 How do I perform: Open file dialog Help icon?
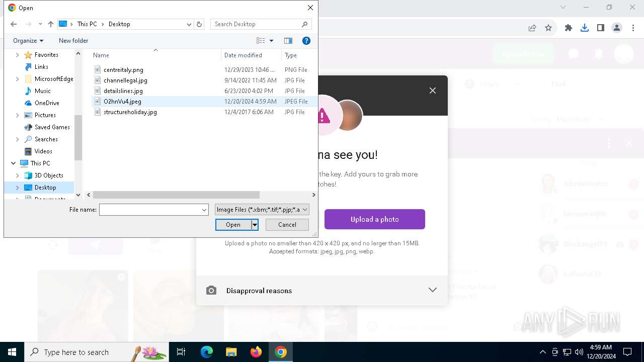(306, 41)
